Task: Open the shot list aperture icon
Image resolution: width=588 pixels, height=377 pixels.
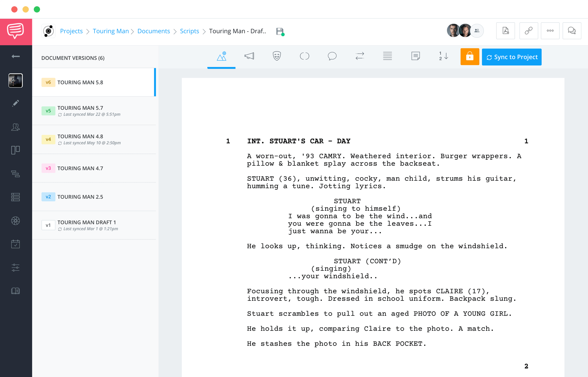Action: (16, 221)
